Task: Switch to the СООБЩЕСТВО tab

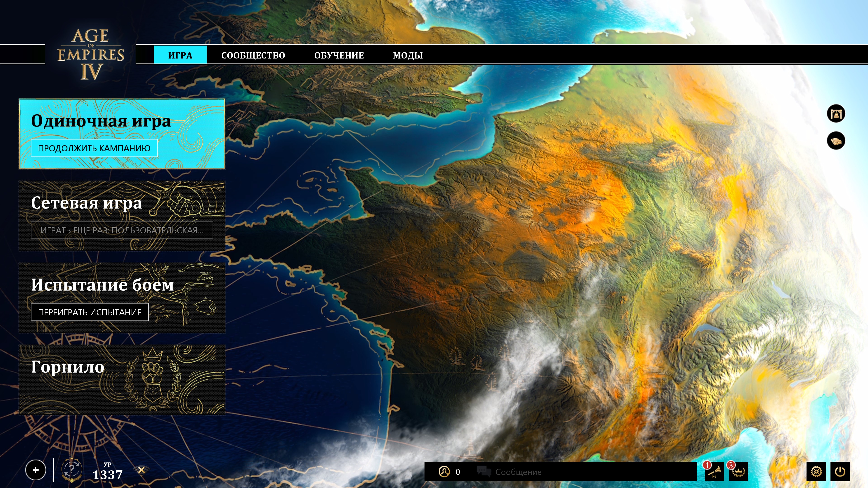Action: [x=253, y=55]
